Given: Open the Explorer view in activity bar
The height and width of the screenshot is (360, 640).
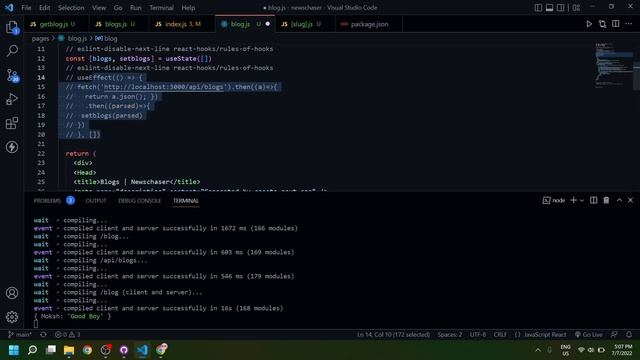Looking at the screenshot, I should click(12, 27).
